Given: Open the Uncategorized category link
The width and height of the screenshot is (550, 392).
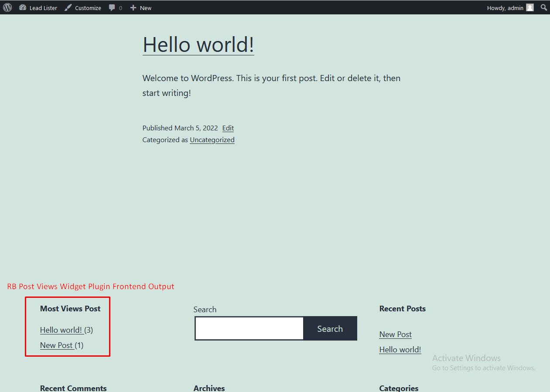Looking at the screenshot, I should [x=212, y=140].
